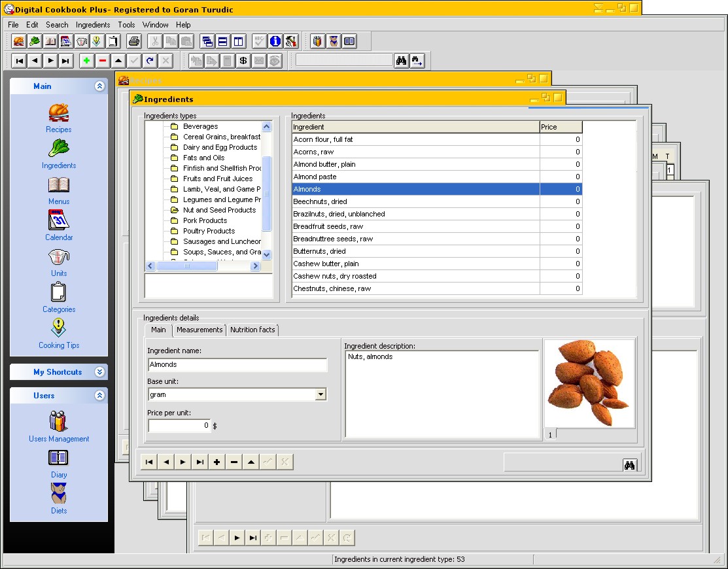This screenshot has width=728, height=569.
Task: Collapse the Users sidebar panel
Action: tap(99, 396)
